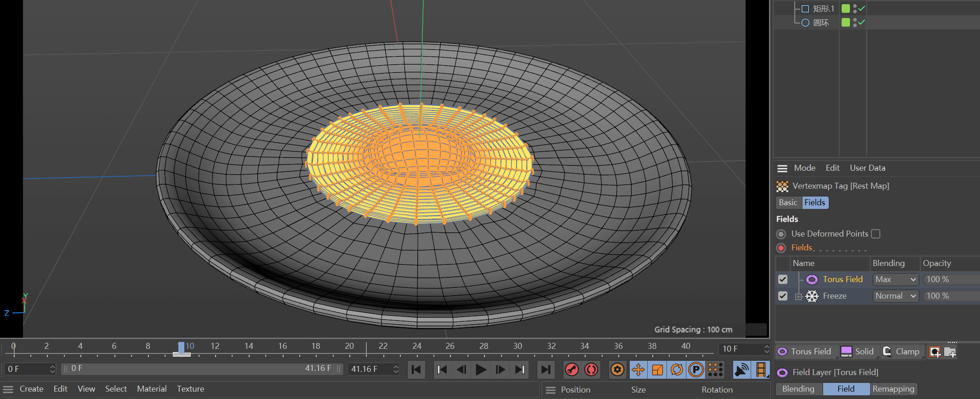Image resolution: width=980 pixels, height=399 pixels.
Task: Click the Torus Field opacity 100 % slider
Action: point(951,279)
